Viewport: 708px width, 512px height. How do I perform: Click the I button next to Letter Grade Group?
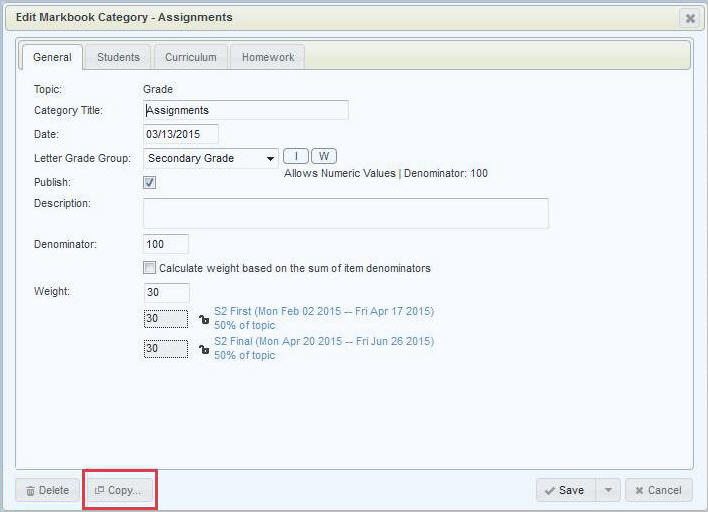click(x=296, y=156)
